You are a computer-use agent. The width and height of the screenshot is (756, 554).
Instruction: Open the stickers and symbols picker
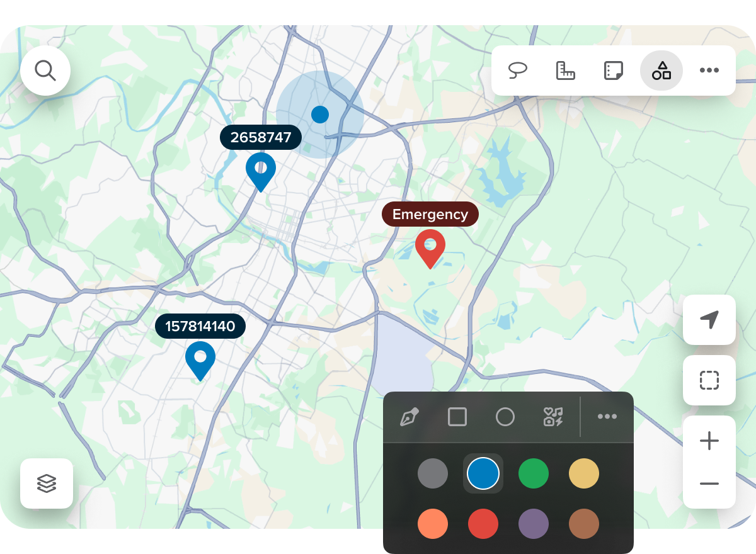(x=553, y=417)
